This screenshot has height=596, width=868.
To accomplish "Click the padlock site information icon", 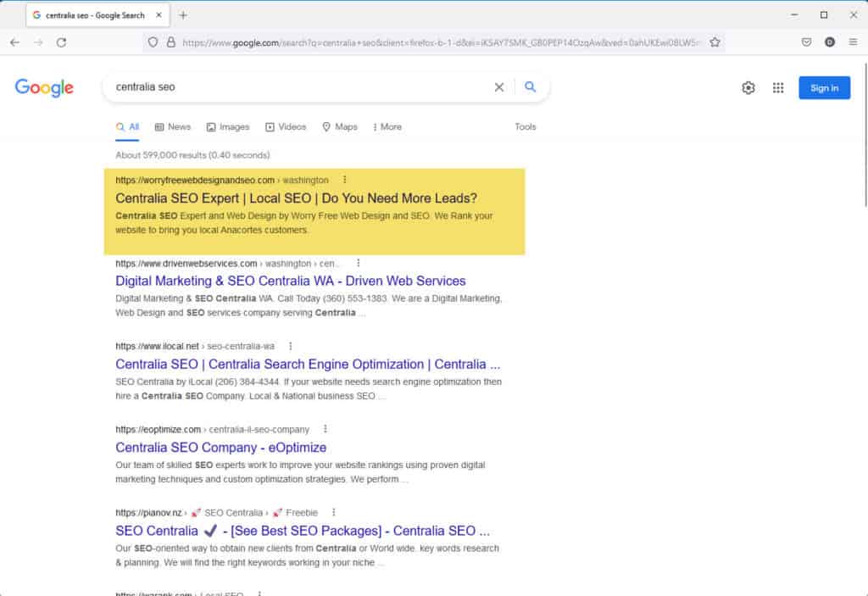I will tap(171, 42).
